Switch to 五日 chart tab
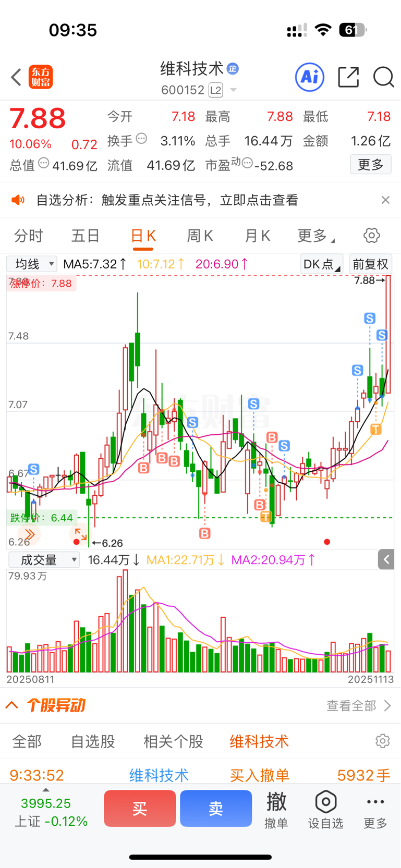The image size is (401, 868). tap(86, 236)
